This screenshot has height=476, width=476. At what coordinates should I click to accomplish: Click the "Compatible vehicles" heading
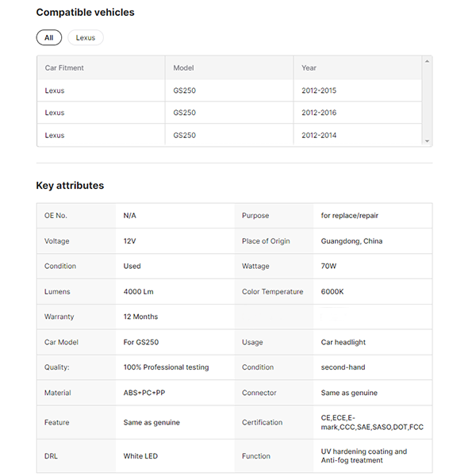[x=85, y=12]
